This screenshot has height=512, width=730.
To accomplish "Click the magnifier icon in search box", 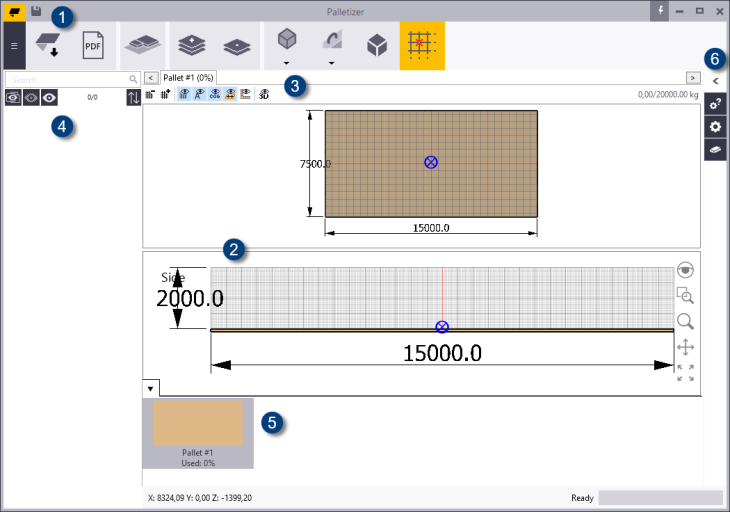I will coord(133,80).
